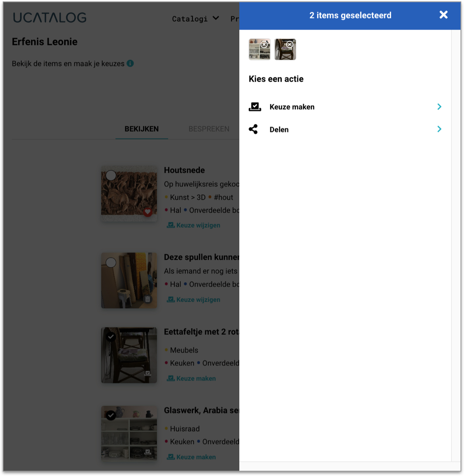Click trash icon on Deze spullen image
The image size is (464, 476).
(147, 299)
